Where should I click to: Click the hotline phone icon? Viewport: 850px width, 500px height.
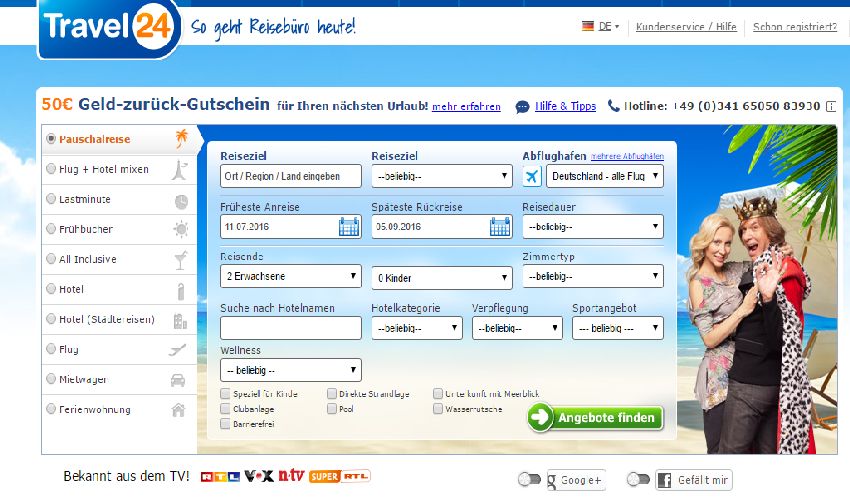613,106
